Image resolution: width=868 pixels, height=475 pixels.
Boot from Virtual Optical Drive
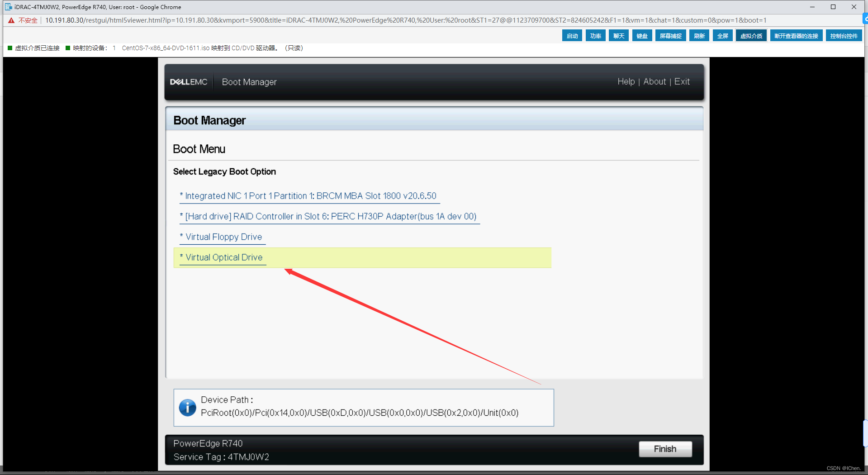[x=362, y=257]
